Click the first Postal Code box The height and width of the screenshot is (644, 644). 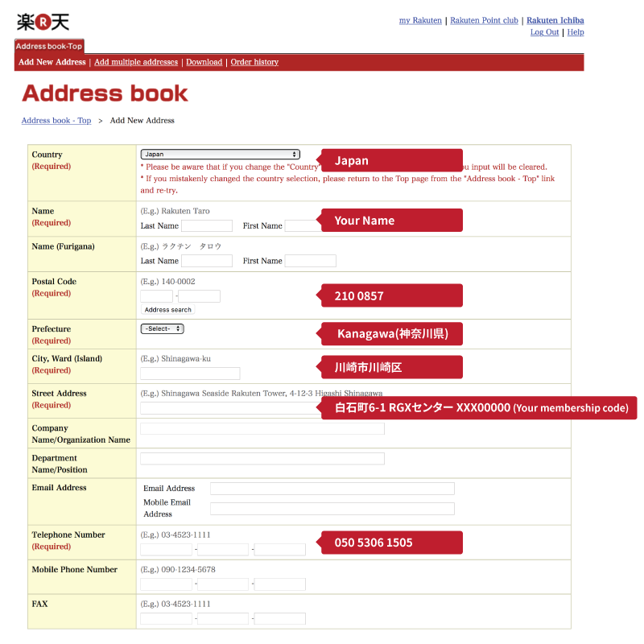(x=156, y=296)
